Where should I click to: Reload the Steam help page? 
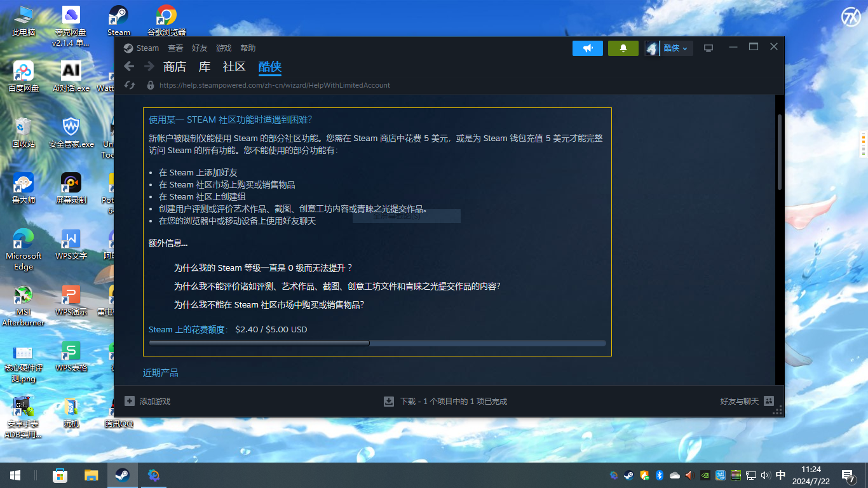coord(130,85)
